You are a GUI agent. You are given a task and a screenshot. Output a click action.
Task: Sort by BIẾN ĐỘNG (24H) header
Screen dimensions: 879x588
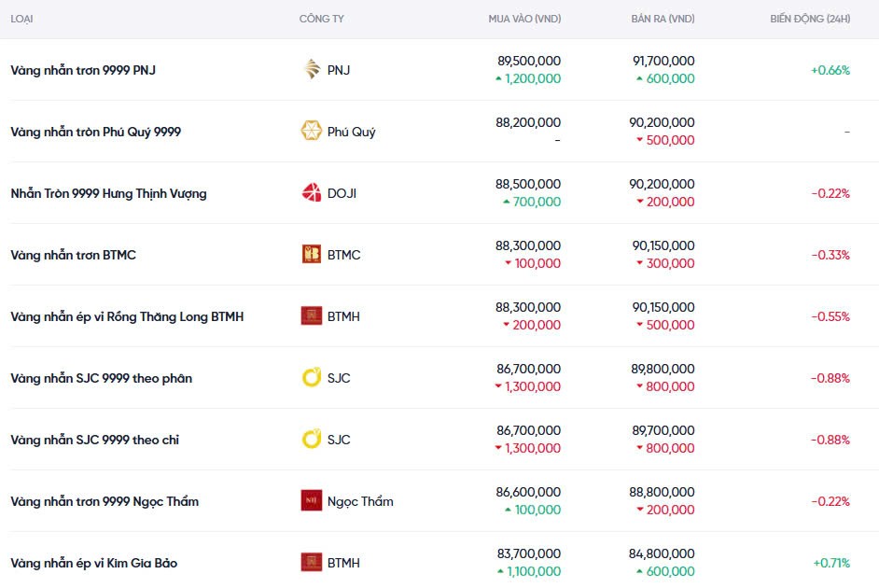tap(810, 19)
